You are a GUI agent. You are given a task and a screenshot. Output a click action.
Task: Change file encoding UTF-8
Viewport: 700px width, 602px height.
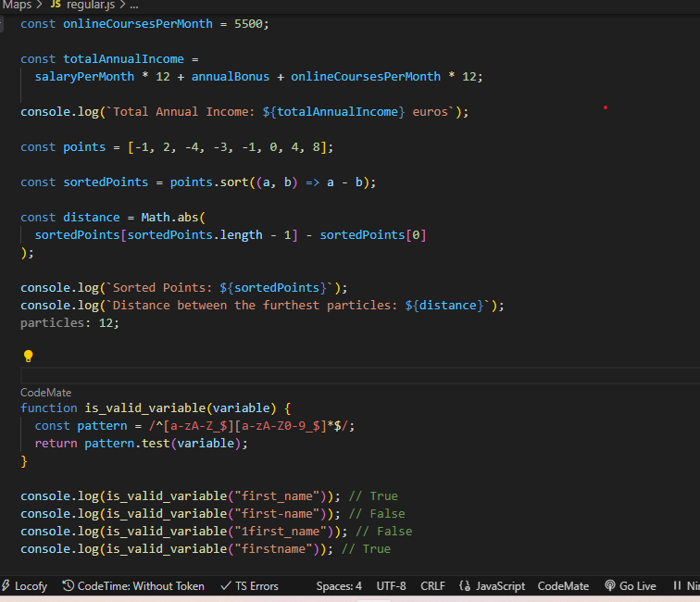click(391, 586)
